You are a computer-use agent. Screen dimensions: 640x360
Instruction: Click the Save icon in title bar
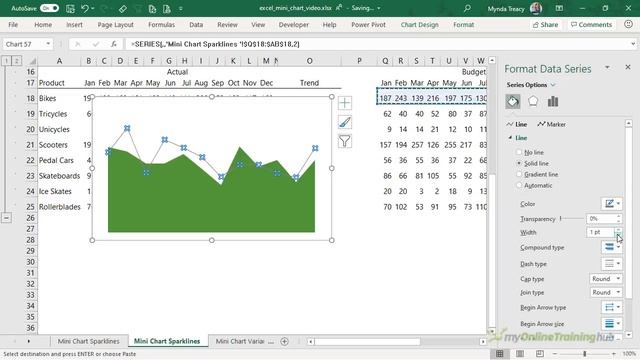pos(70,8)
